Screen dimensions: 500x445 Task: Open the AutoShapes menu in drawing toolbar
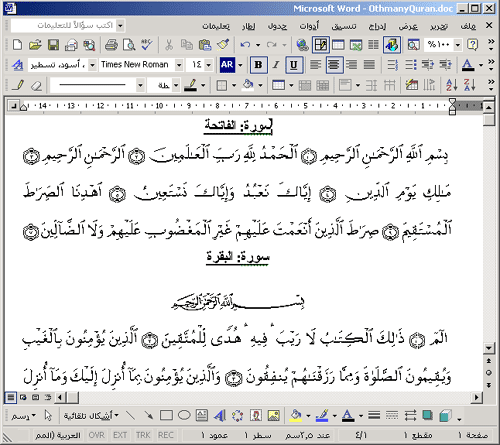coord(91,416)
